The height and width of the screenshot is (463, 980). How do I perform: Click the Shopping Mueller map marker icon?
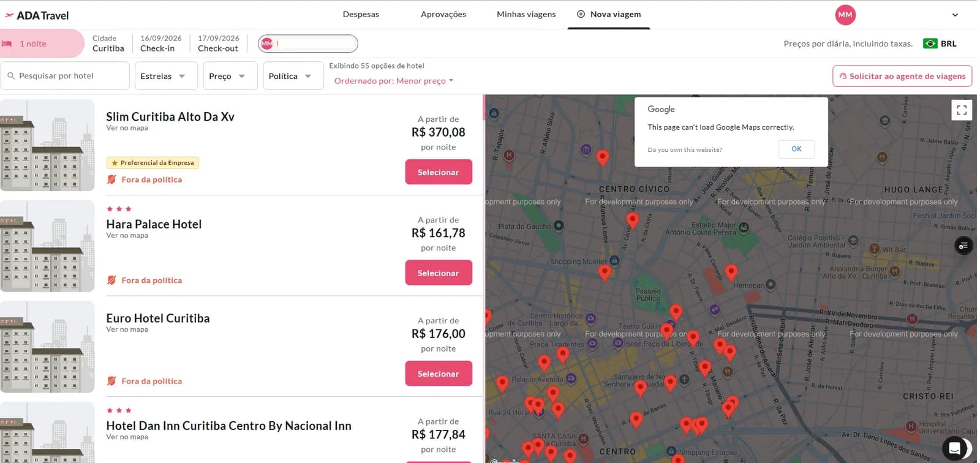click(x=615, y=261)
